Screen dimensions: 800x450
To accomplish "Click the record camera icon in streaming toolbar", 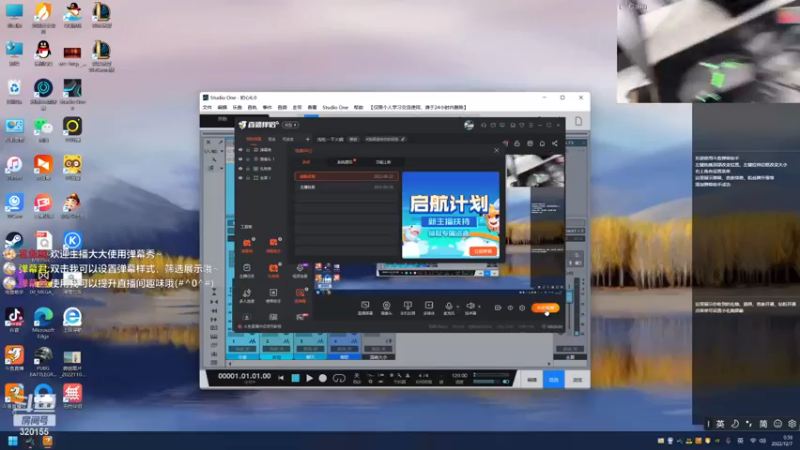I will click(x=498, y=308).
